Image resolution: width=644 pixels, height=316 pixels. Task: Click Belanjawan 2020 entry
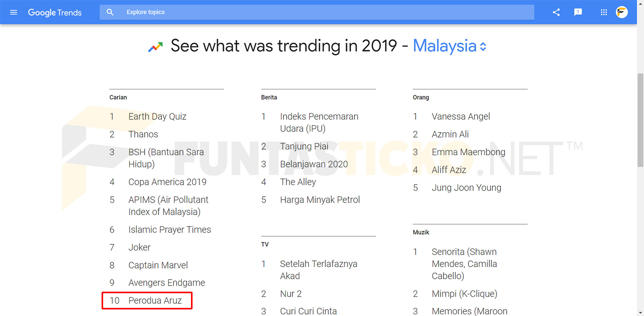[x=314, y=164]
